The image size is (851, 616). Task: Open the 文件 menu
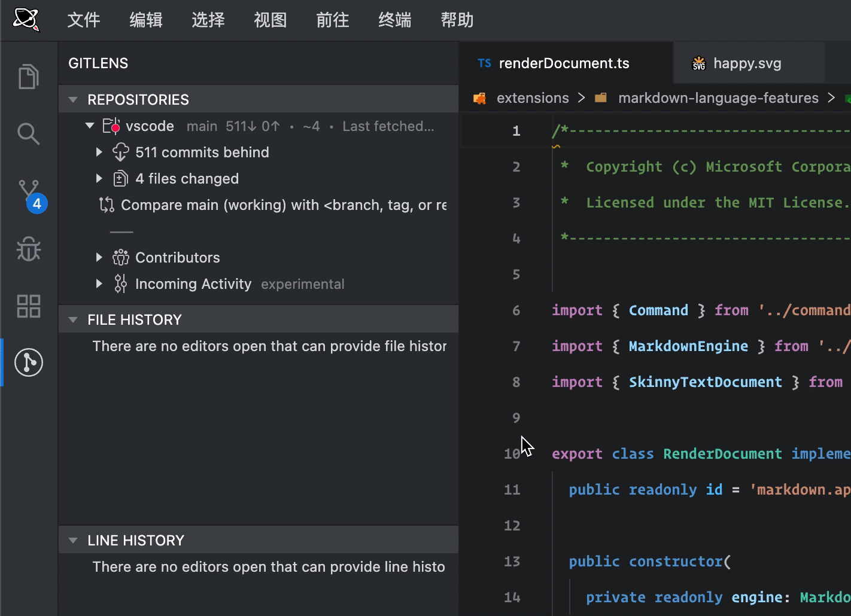[84, 20]
